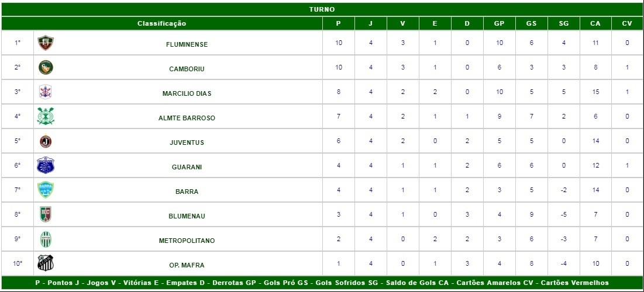
Task: Click the SG goal difference header
Action: 563,23
